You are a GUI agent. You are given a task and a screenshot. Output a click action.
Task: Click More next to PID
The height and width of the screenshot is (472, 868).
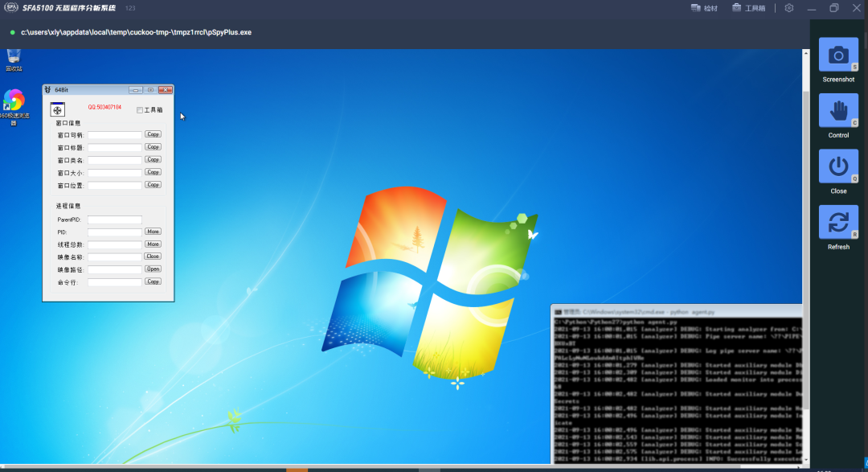[x=154, y=232]
